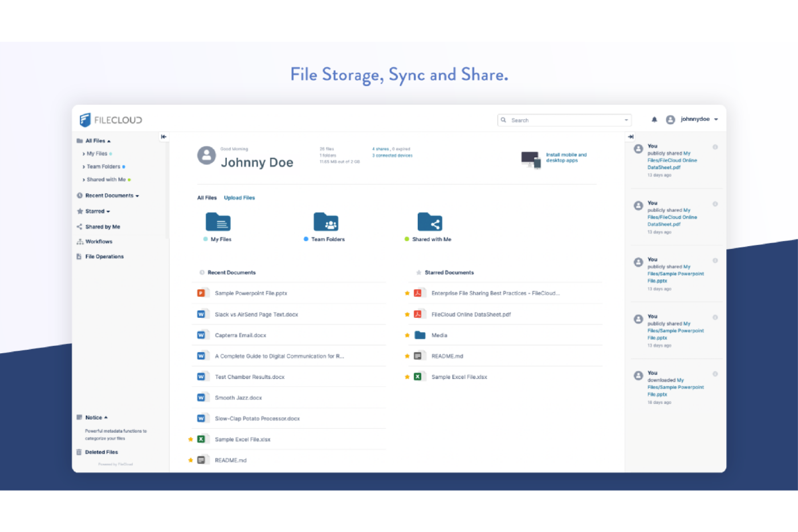Expand the Recent Documents dropdown
The width and height of the screenshot is (798, 532).
(x=137, y=195)
